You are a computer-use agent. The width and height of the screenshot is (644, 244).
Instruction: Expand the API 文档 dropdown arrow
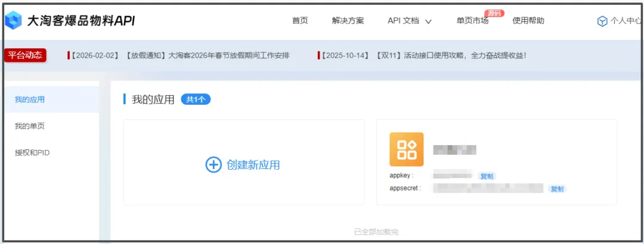(428, 21)
